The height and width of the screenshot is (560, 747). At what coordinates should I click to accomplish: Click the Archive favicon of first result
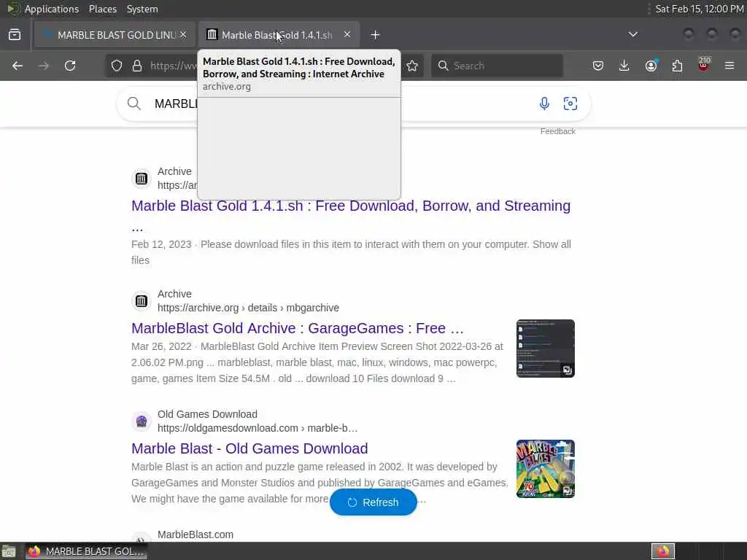click(142, 179)
